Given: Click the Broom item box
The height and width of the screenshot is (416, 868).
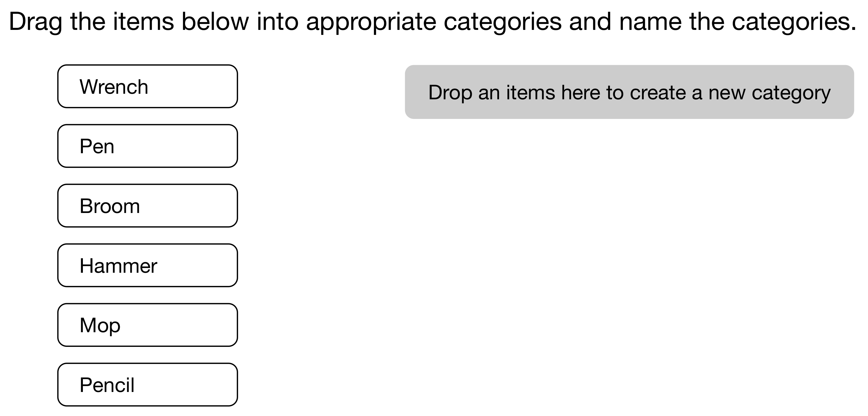Looking at the screenshot, I should tap(148, 206).
